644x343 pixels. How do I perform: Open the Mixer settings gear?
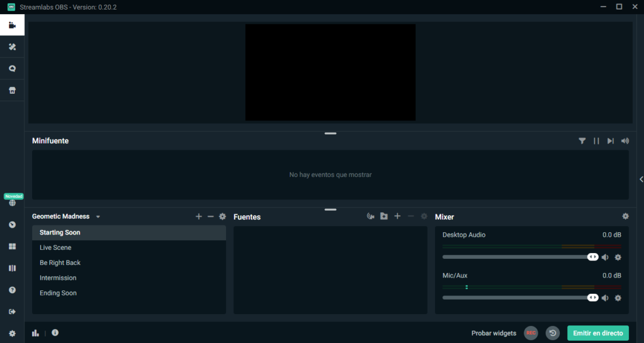pos(625,216)
